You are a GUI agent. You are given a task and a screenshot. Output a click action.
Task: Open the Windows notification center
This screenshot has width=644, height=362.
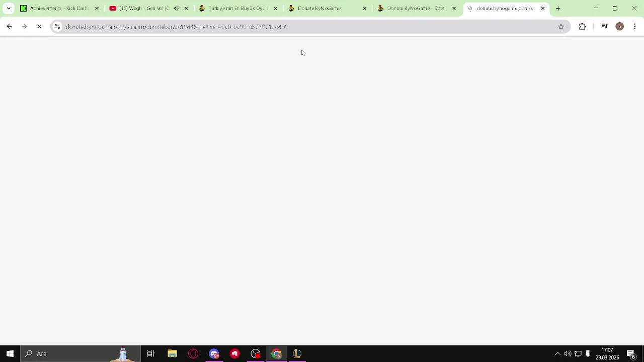(x=631, y=353)
